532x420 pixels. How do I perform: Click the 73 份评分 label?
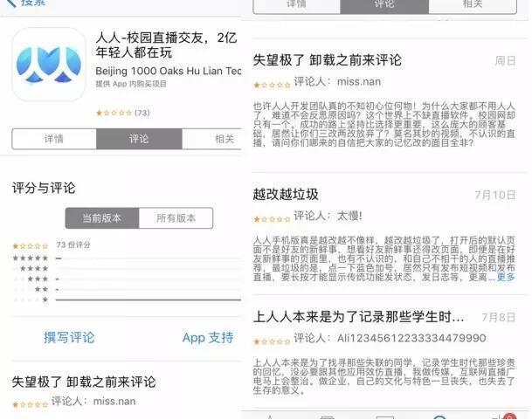pos(73,245)
